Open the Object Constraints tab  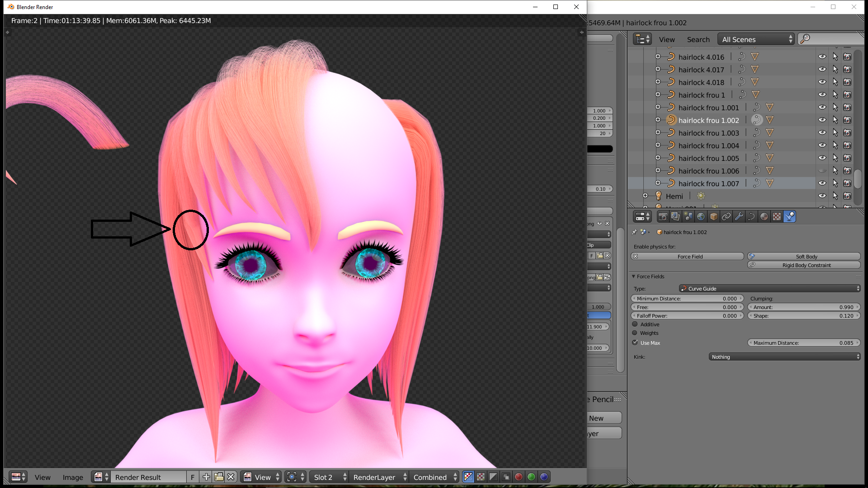pos(726,216)
